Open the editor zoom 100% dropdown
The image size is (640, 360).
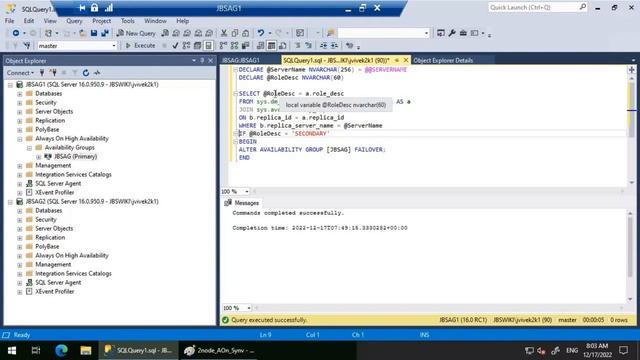247,191
